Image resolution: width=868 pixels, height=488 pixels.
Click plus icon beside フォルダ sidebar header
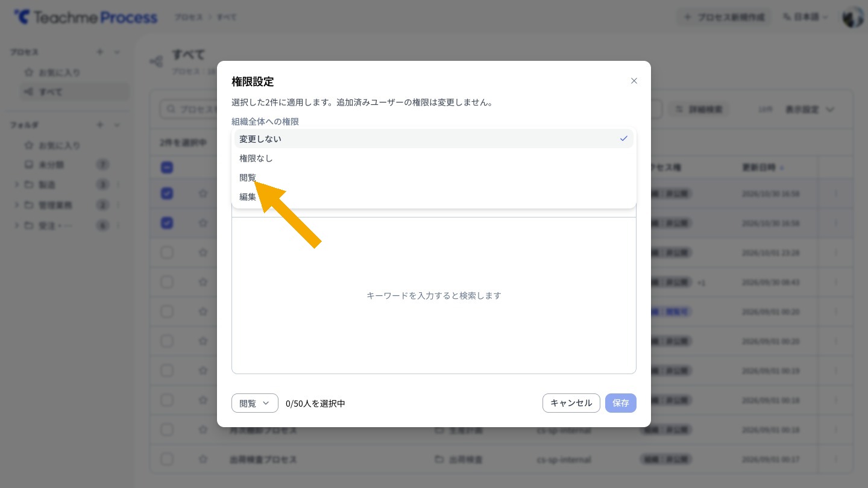point(100,125)
